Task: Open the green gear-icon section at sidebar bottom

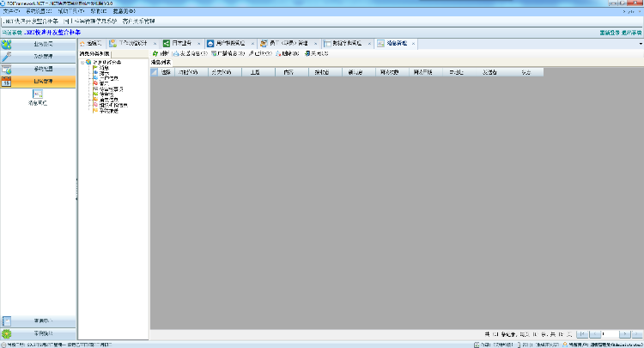Action: click(38, 333)
